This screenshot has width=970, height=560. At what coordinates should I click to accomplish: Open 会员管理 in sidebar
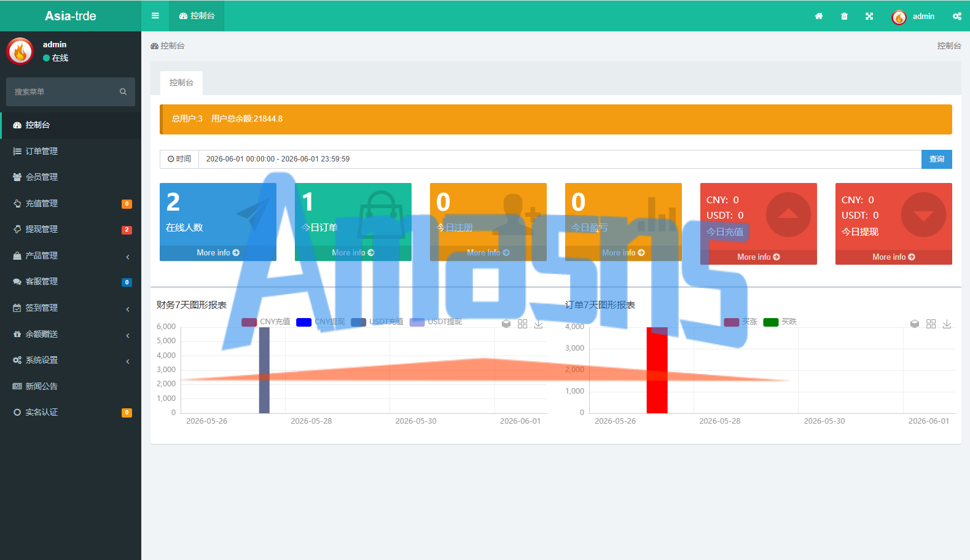(71, 177)
